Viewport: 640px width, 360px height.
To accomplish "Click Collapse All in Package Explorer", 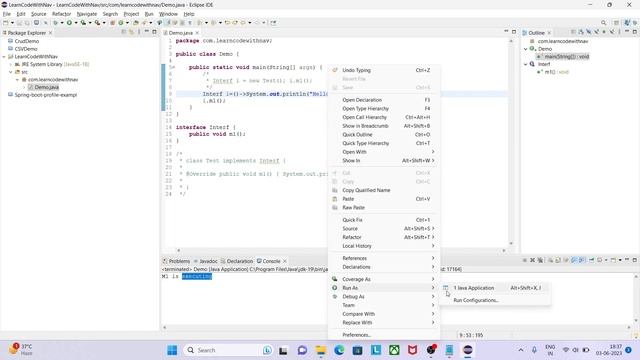I will pyautogui.click(x=124, y=32).
